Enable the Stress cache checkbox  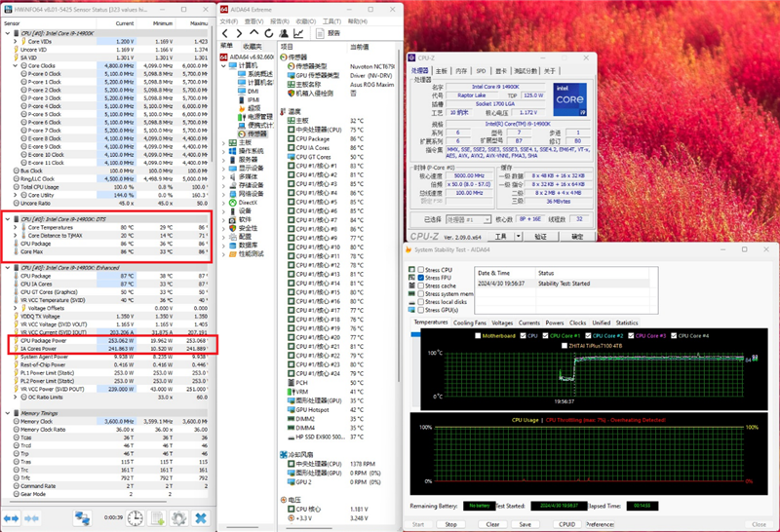click(x=421, y=285)
